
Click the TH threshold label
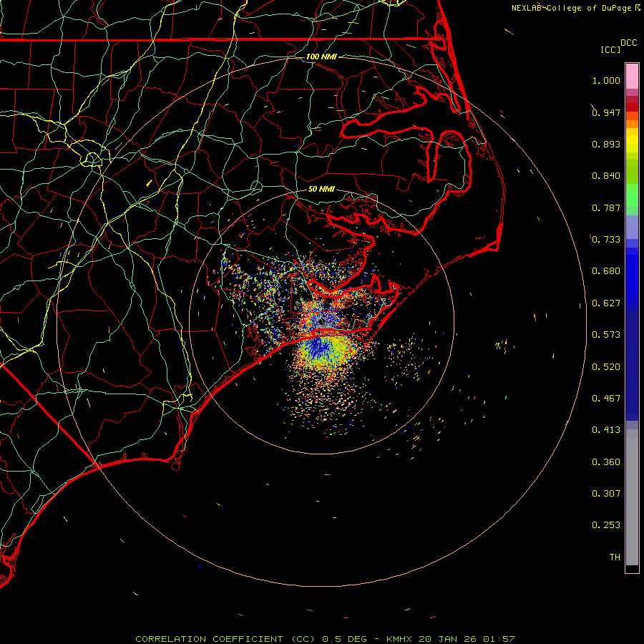click(x=615, y=557)
